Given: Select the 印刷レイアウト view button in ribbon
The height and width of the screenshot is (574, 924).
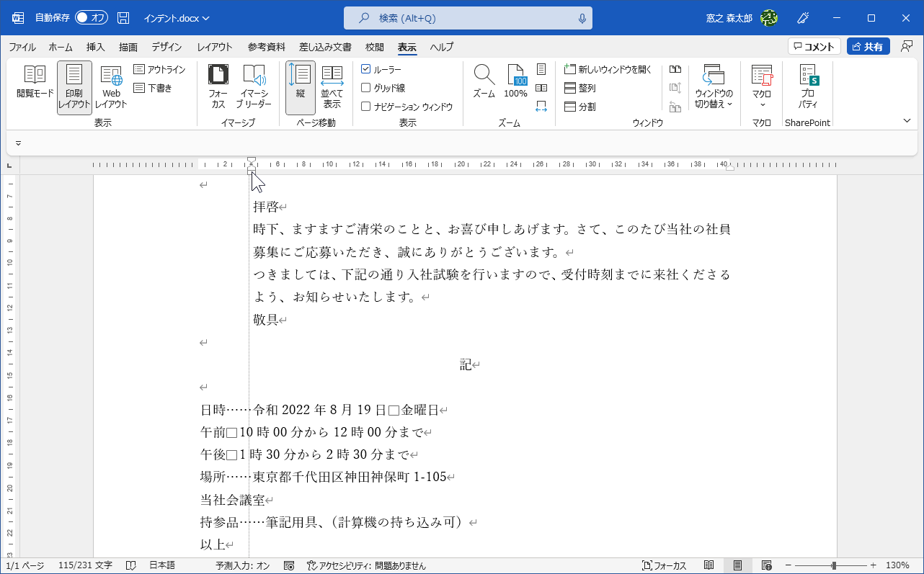Looking at the screenshot, I should coord(75,87).
